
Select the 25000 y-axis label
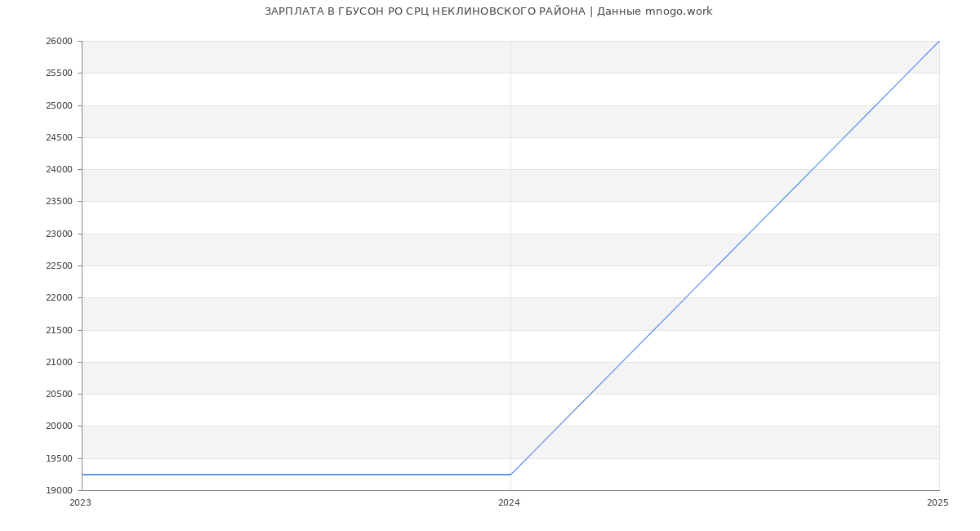[59, 105]
